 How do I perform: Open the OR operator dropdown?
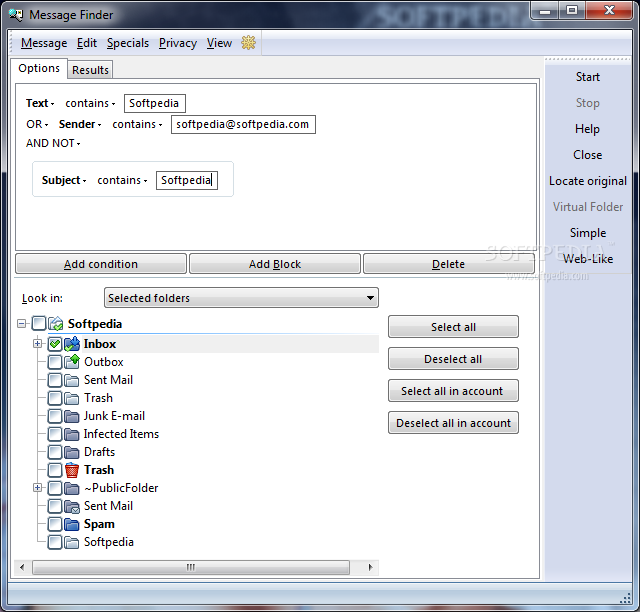click(37, 124)
